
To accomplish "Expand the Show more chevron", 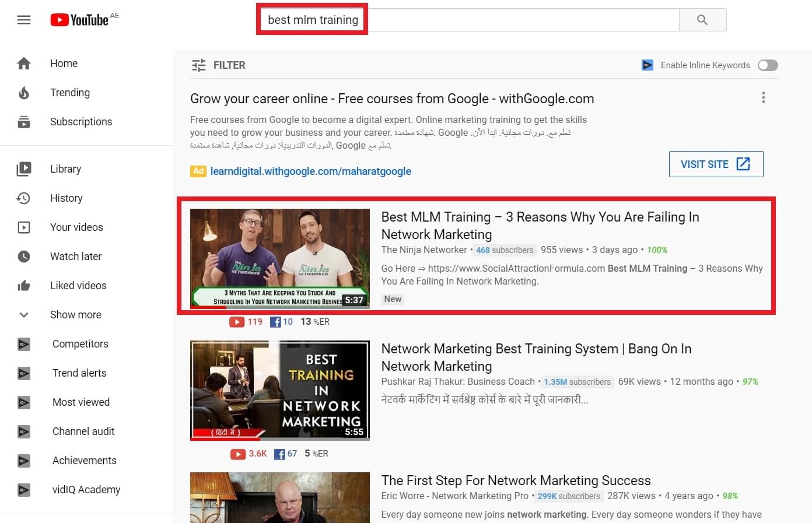I will [24, 315].
